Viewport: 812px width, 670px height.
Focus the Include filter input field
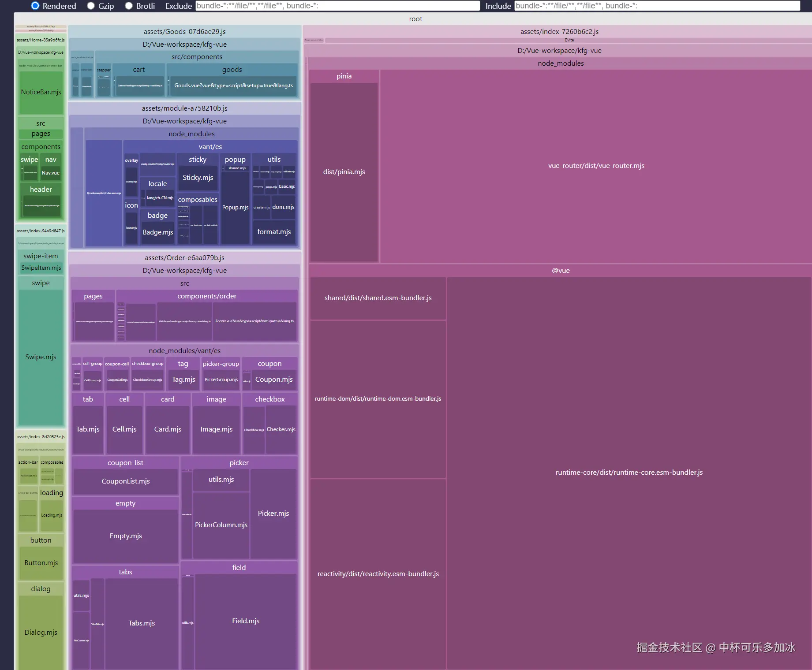(657, 6)
